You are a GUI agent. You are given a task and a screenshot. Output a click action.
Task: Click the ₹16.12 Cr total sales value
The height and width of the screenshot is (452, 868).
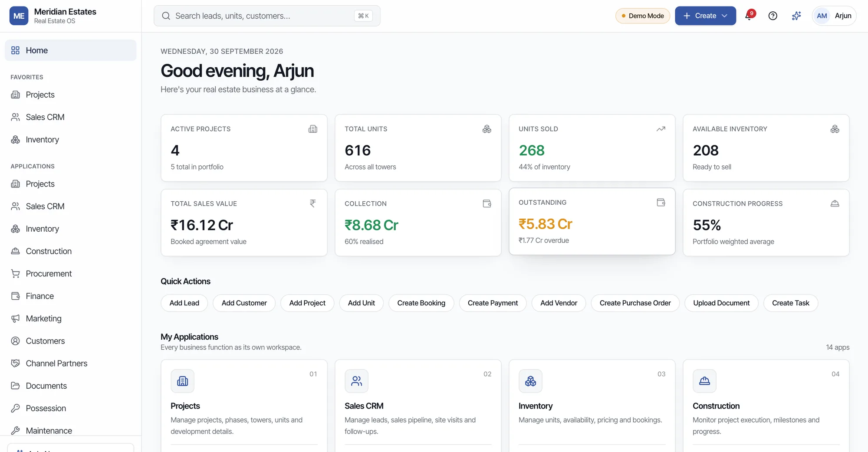(x=202, y=225)
